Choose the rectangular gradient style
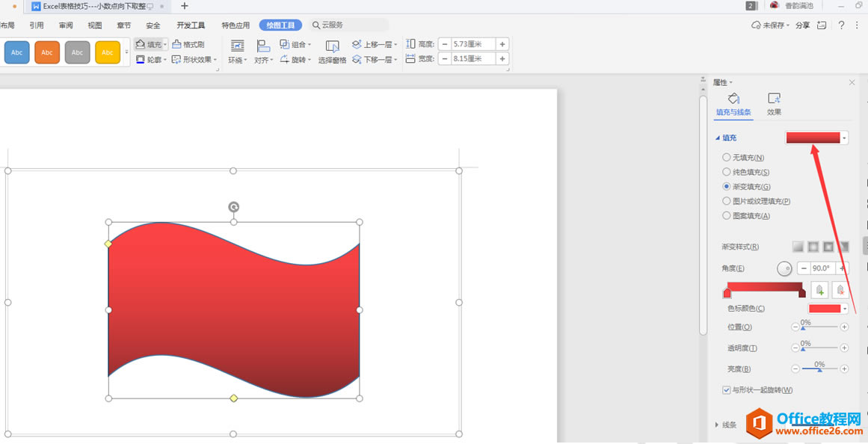Screen dimensions: 868x444 coord(828,247)
